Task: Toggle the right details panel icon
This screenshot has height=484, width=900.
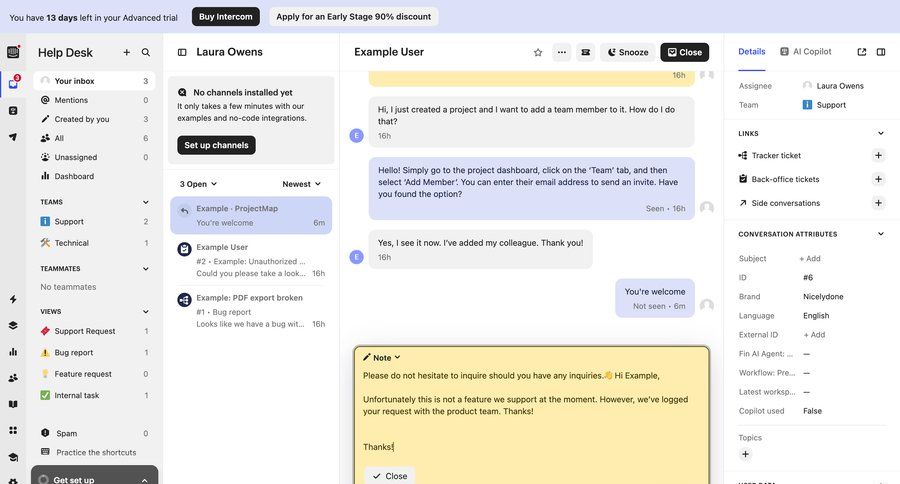Action: (881, 52)
